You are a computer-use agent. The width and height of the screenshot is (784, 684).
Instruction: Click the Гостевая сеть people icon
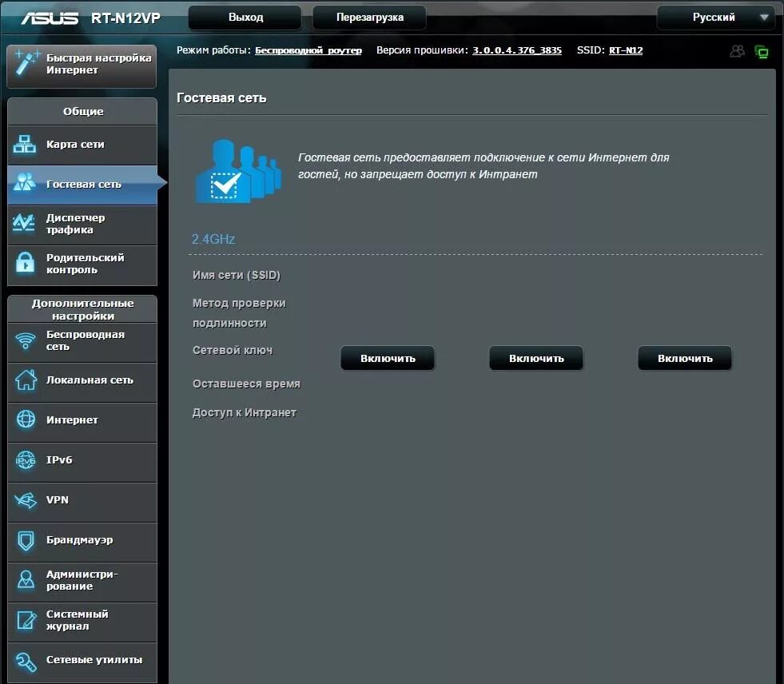pyautogui.click(x=27, y=184)
